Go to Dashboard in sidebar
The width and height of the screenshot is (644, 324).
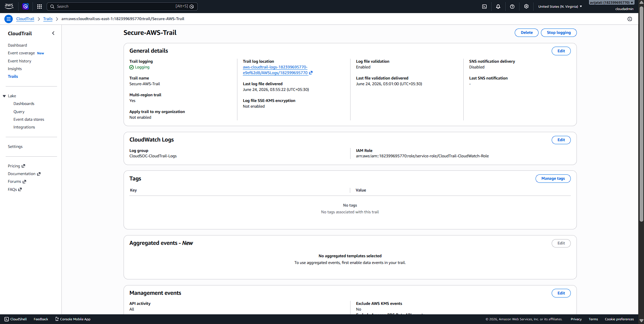[17, 45]
